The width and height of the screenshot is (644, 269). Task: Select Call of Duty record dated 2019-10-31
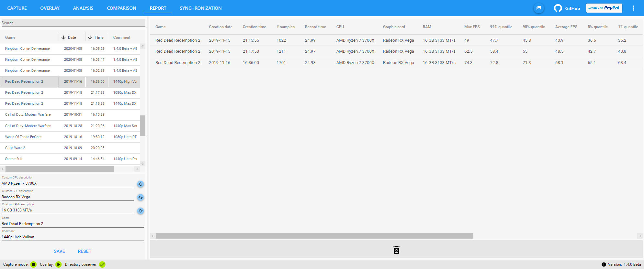(x=70, y=114)
